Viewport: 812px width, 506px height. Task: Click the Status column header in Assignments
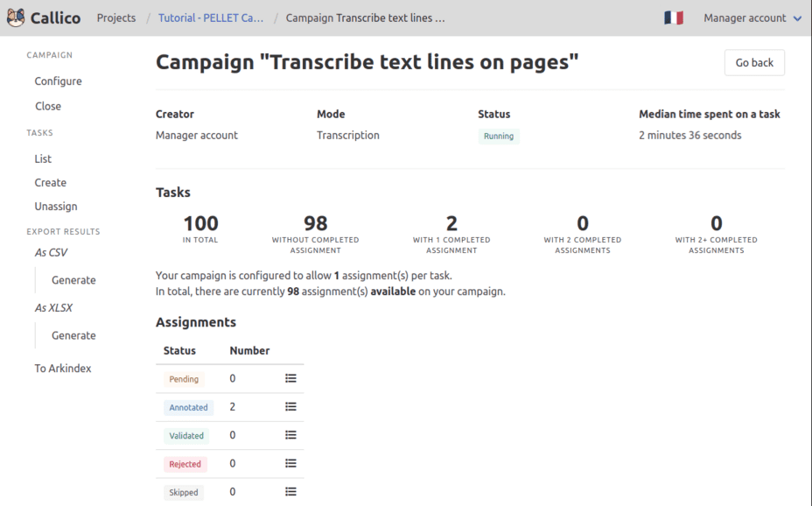179,351
